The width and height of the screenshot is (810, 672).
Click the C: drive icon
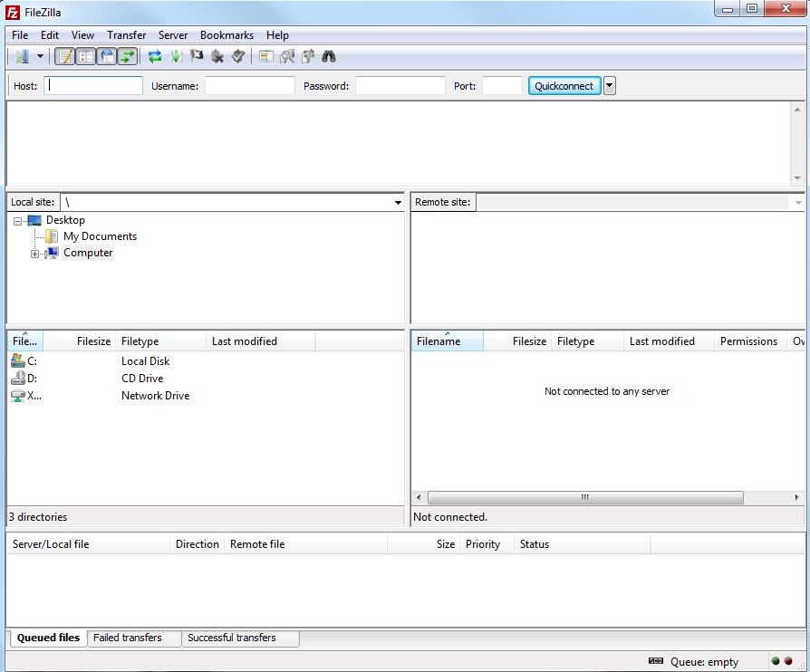pos(17,360)
